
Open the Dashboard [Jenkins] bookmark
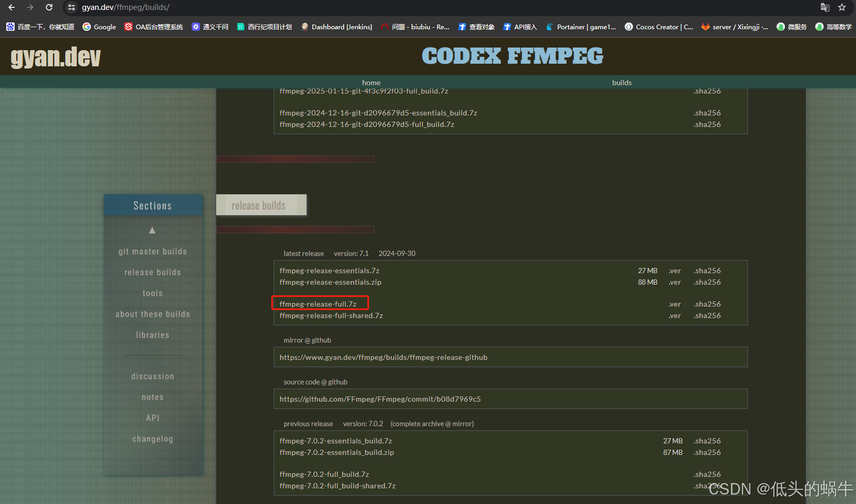coord(336,27)
